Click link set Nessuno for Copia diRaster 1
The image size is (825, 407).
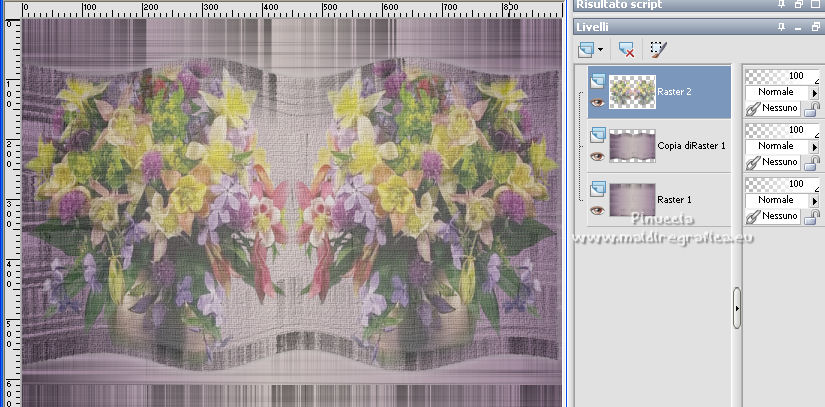click(780, 162)
